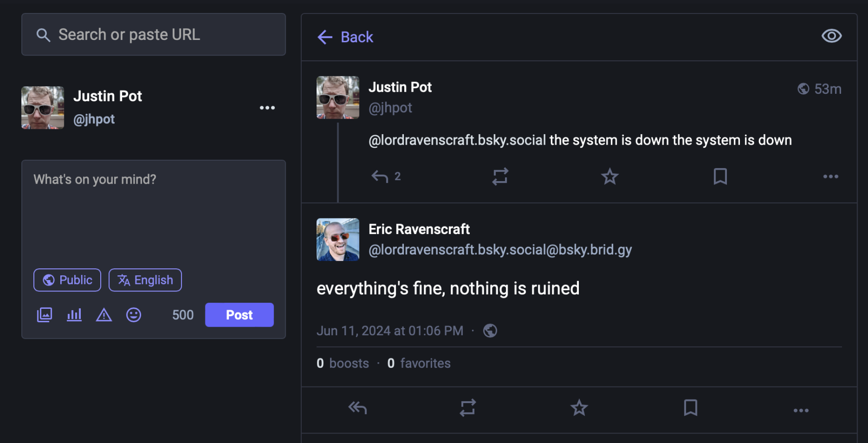Favorite Justin Pot's reply with the star
This screenshot has width=868, height=443.
click(610, 176)
